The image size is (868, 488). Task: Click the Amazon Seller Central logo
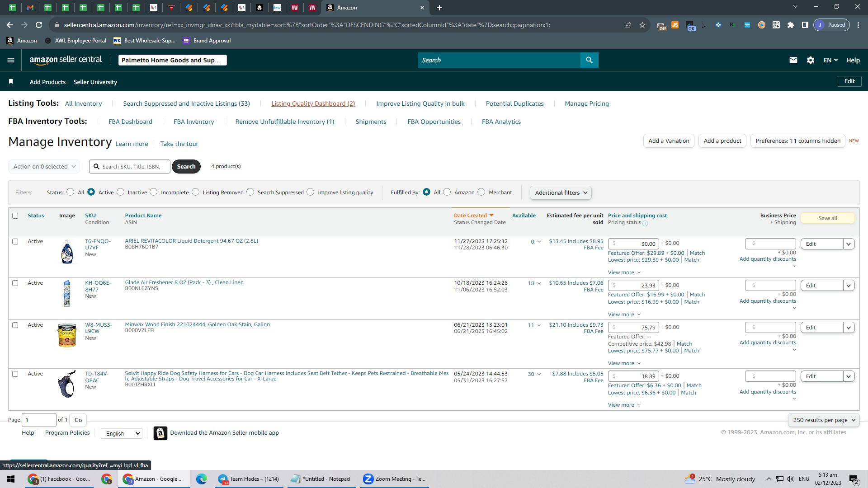click(x=66, y=60)
